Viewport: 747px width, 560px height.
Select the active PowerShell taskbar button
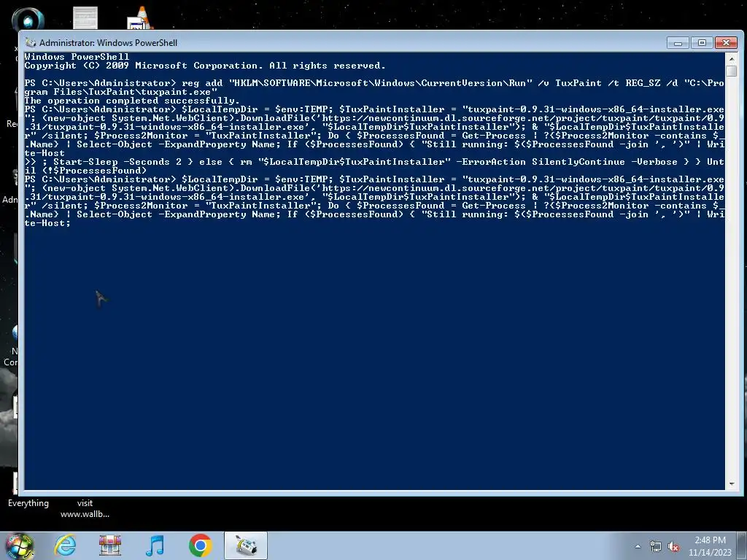(246, 545)
